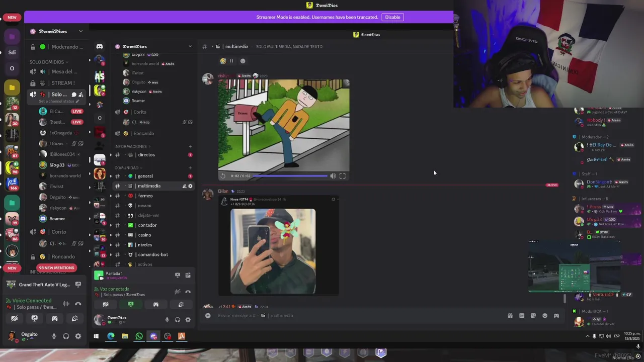Open the cartoon video in fullscreen
The image size is (644, 362).
click(x=343, y=176)
